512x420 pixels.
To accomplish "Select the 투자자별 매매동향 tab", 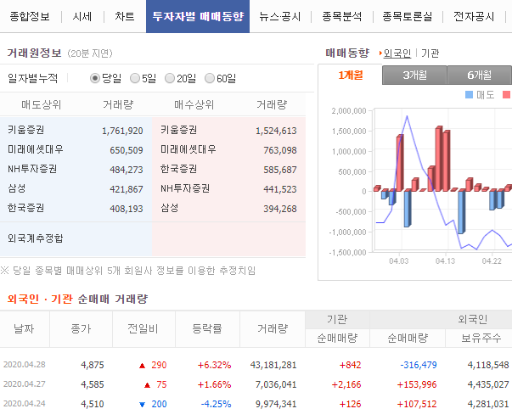I will coord(198,16).
